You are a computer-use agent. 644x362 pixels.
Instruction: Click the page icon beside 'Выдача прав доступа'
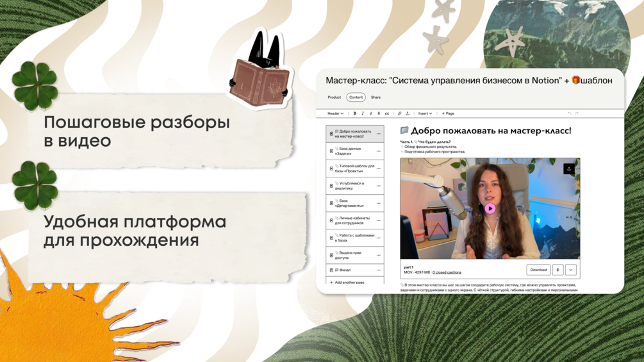331,255
